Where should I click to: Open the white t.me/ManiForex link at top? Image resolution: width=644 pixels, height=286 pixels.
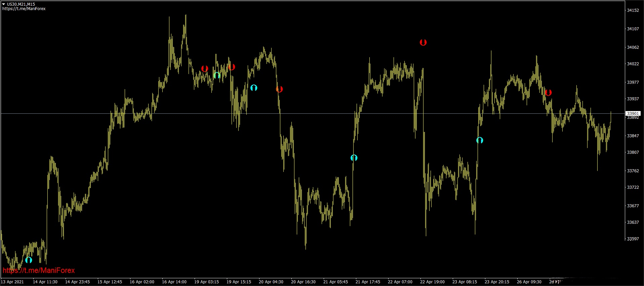24,9
